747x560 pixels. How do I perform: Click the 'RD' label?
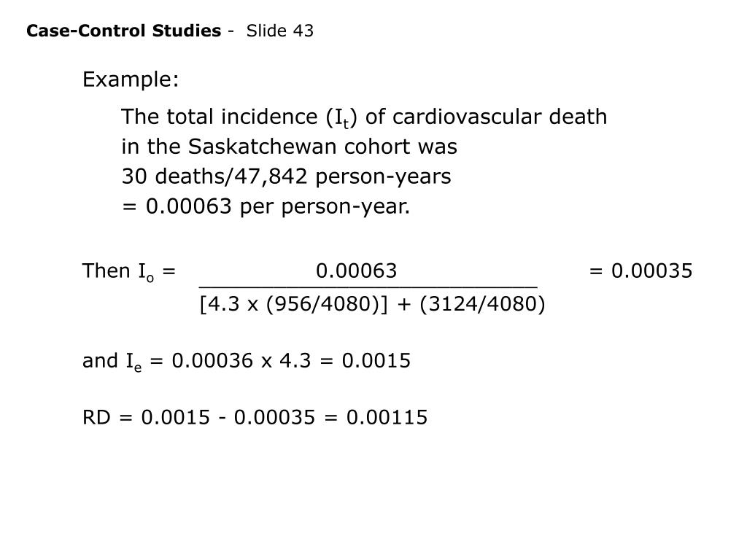click(x=97, y=418)
